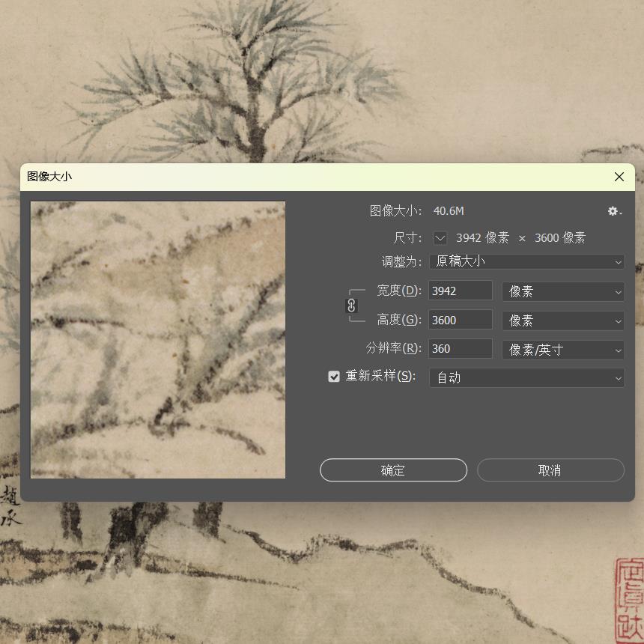Click the 宽度(D) label
This screenshot has width=644, height=644.
(x=399, y=291)
